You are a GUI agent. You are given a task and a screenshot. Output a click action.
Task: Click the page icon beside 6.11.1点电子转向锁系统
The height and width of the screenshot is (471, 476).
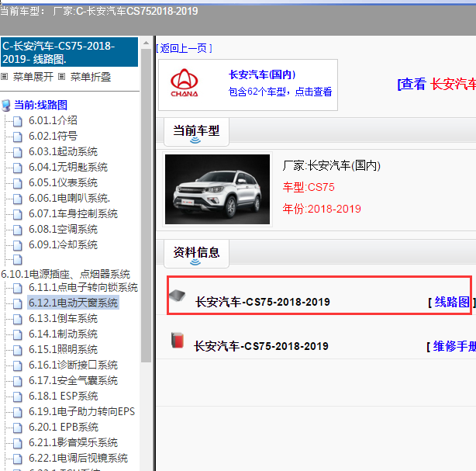tap(17, 288)
